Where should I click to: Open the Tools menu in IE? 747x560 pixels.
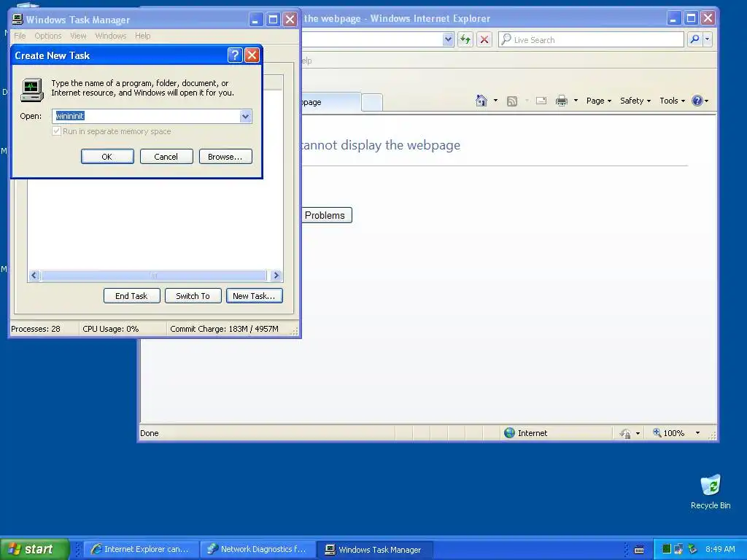pyautogui.click(x=672, y=101)
